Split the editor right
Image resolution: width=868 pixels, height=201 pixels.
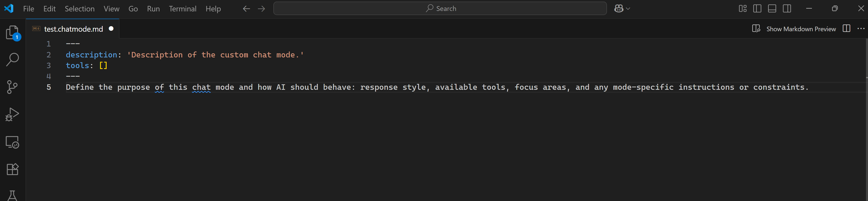[x=846, y=29]
